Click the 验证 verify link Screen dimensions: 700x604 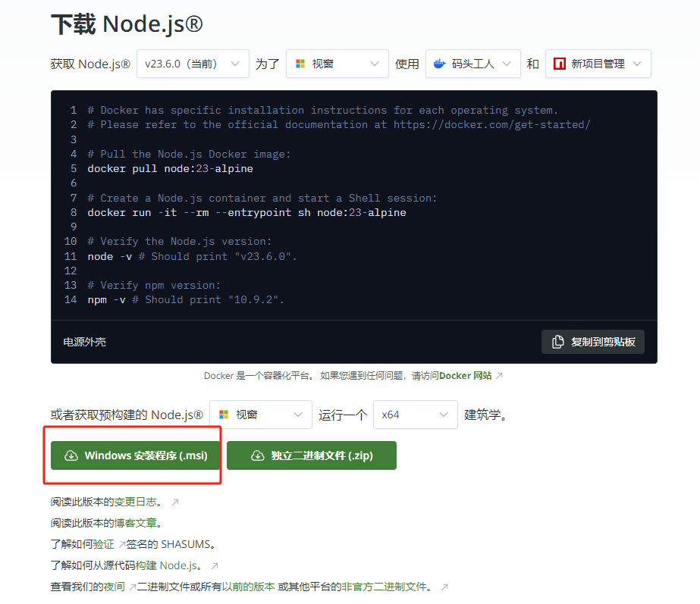pyautogui.click(x=104, y=544)
